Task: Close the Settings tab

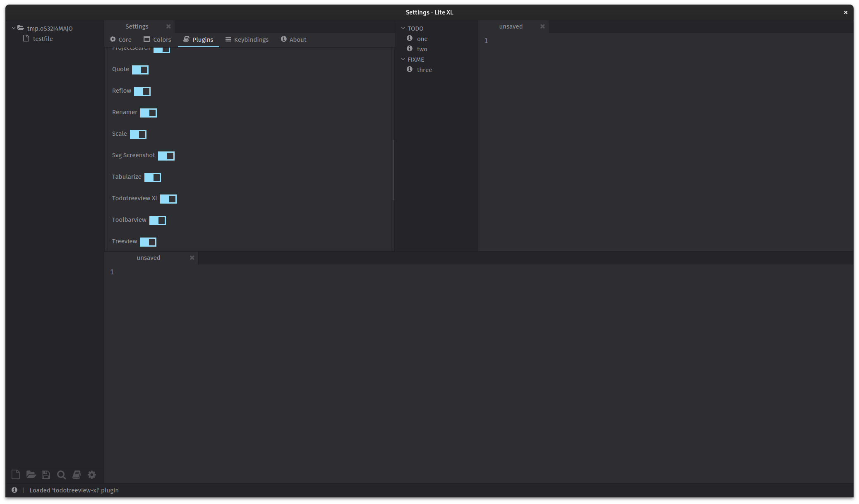Action: tap(168, 26)
